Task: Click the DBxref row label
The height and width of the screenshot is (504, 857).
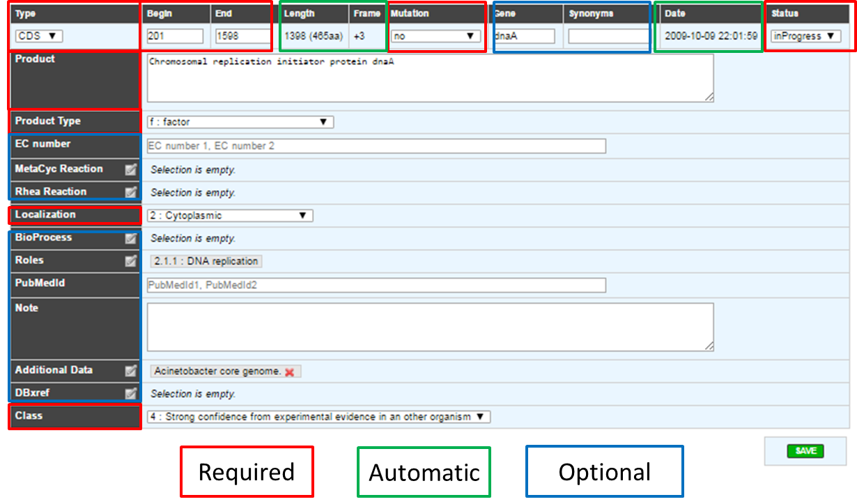Action: coord(32,393)
